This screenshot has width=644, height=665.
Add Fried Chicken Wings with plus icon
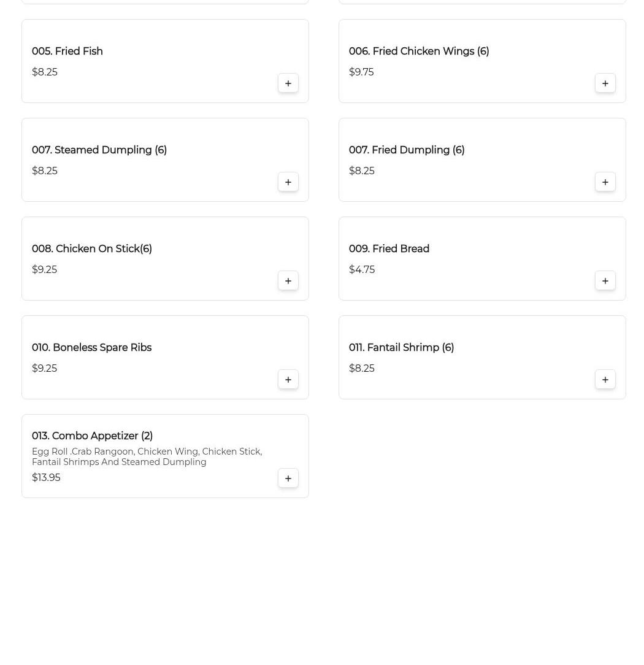pyautogui.click(x=605, y=83)
